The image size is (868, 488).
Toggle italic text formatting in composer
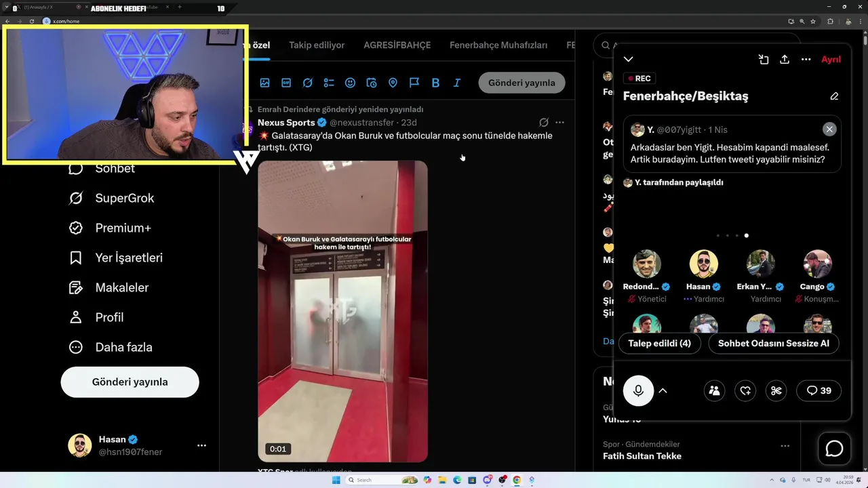pos(457,83)
